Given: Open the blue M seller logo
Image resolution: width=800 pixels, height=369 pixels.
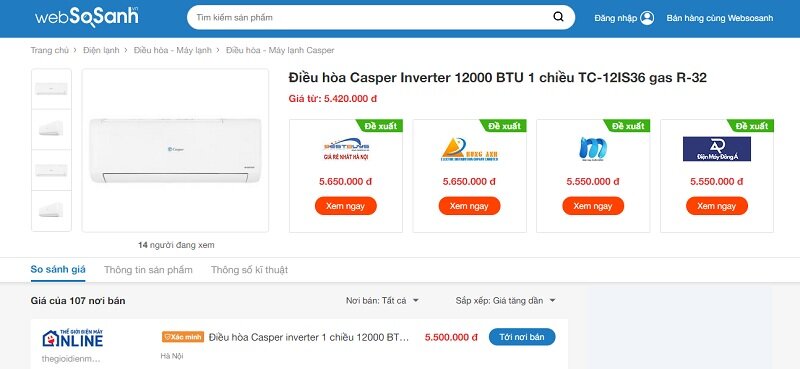Looking at the screenshot, I should [x=593, y=149].
